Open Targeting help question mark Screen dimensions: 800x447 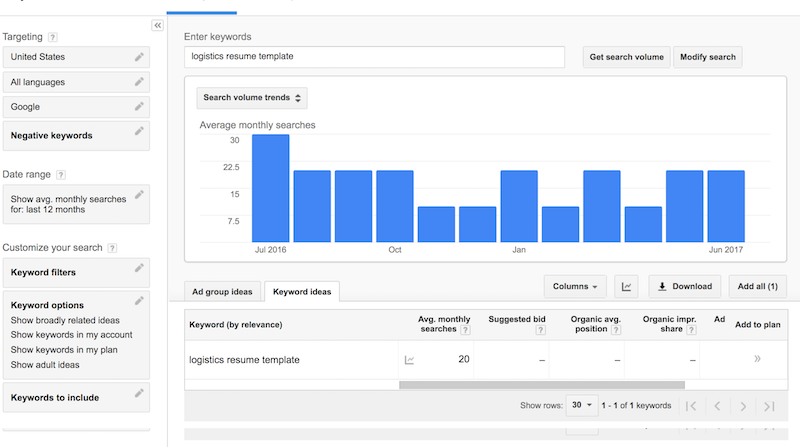pos(53,37)
